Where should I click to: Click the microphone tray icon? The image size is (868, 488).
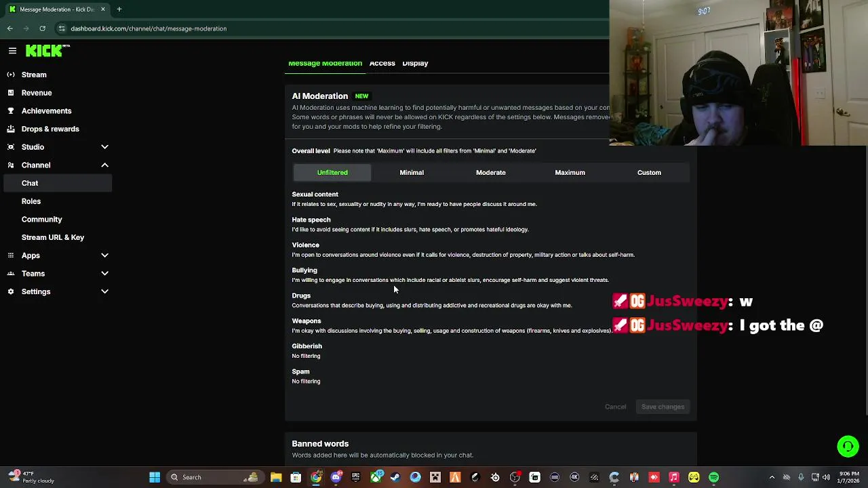801,477
